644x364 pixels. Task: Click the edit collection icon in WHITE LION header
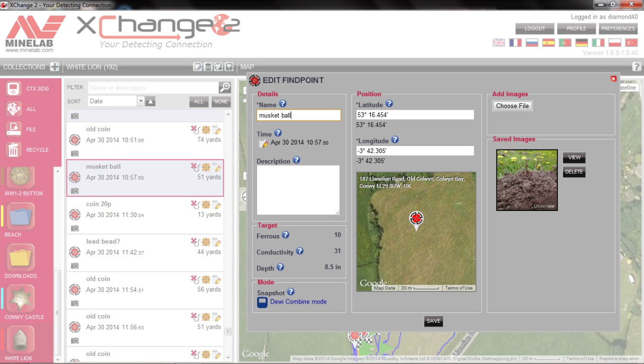click(198, 67)
